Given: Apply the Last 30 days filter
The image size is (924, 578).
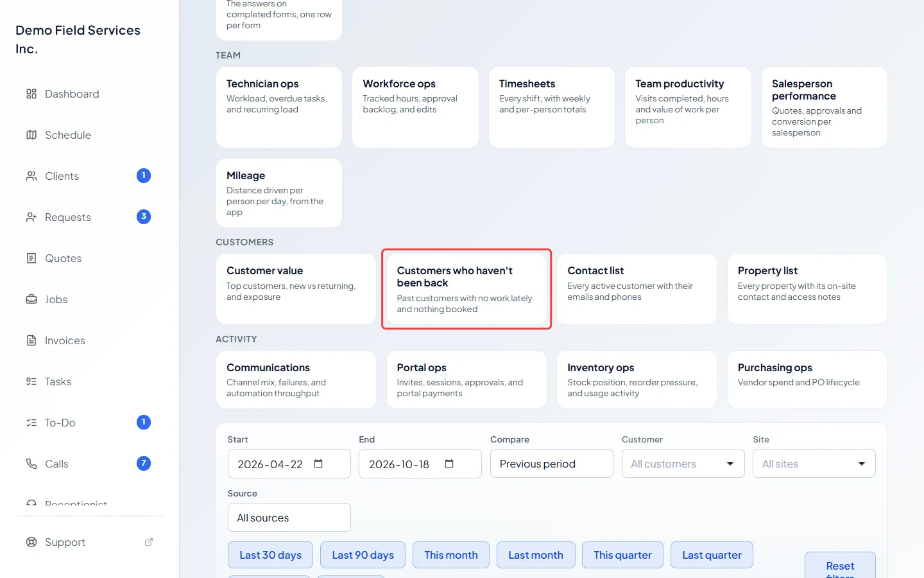Looking at the screenshot, I should click(270, 555).
